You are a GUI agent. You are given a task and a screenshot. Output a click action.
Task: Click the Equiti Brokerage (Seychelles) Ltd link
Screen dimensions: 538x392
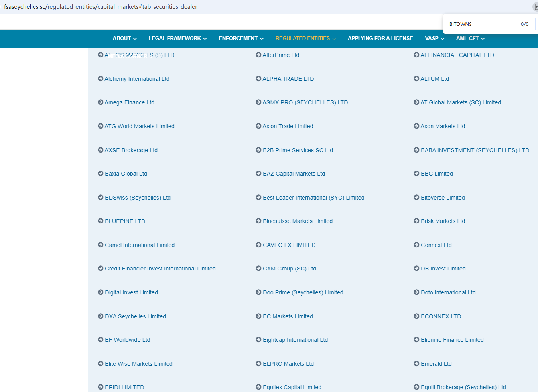click(463, 387)
